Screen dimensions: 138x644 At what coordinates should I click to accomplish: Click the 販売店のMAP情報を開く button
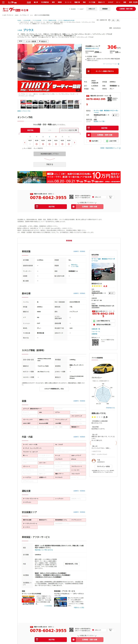[x=103, y=325]
